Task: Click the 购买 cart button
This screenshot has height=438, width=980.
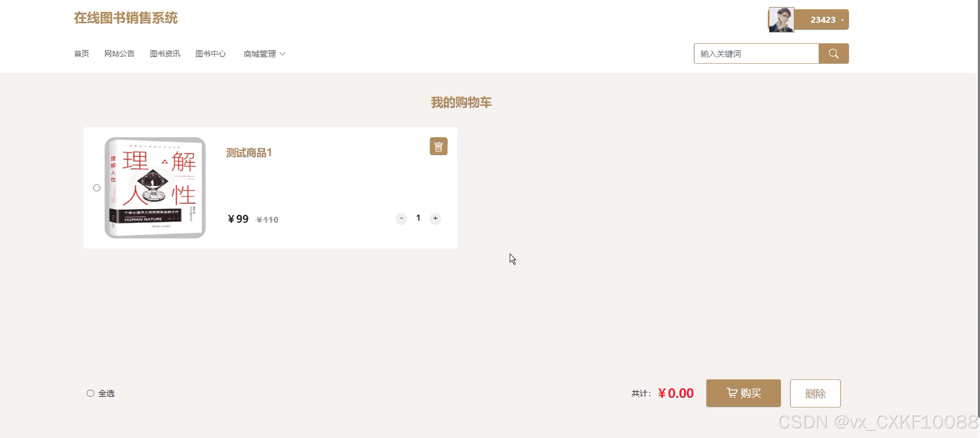Action: tap(743, 393)
